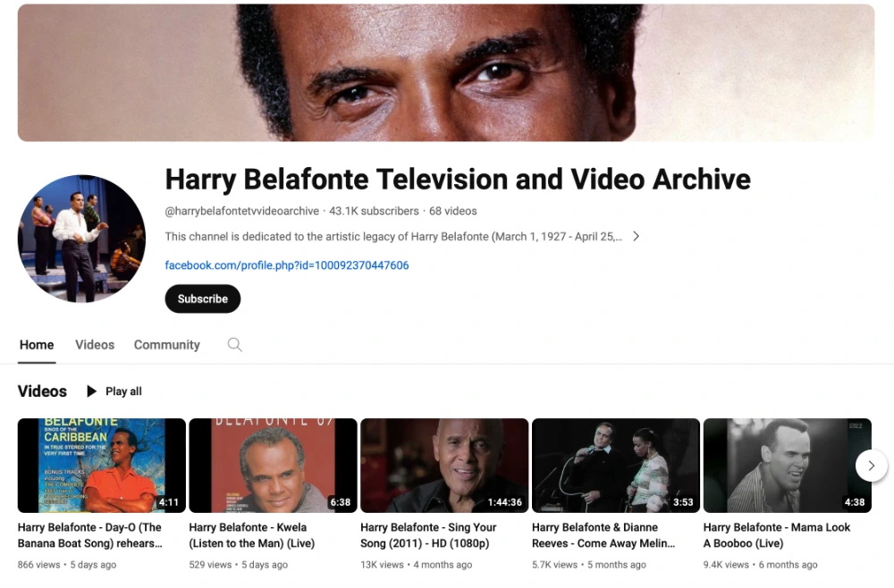This screenshot has height=588, width=894.
Task: Play the Sing Your Song 2011 thumbnail
Action: click(x=444, y=466)
